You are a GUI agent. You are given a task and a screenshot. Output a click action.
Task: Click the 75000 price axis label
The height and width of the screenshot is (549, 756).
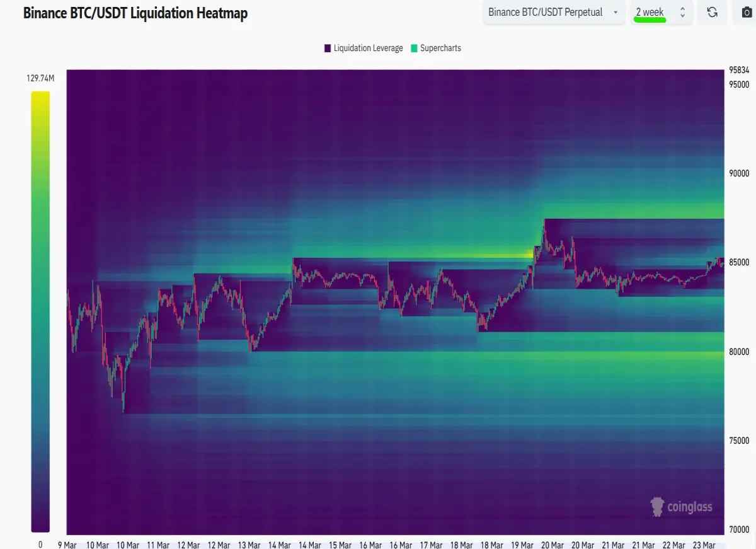739,441
